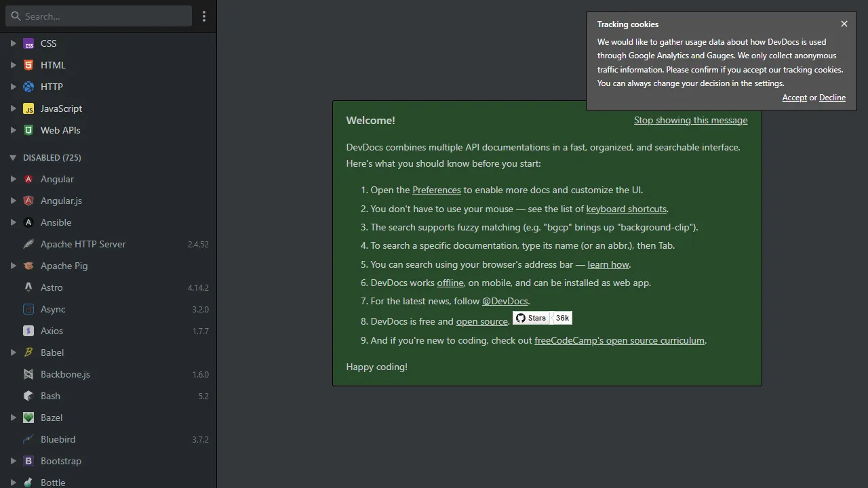Click the Bash logo icon
This screenshot has height=488, width=868.
(x=28, y=396)
